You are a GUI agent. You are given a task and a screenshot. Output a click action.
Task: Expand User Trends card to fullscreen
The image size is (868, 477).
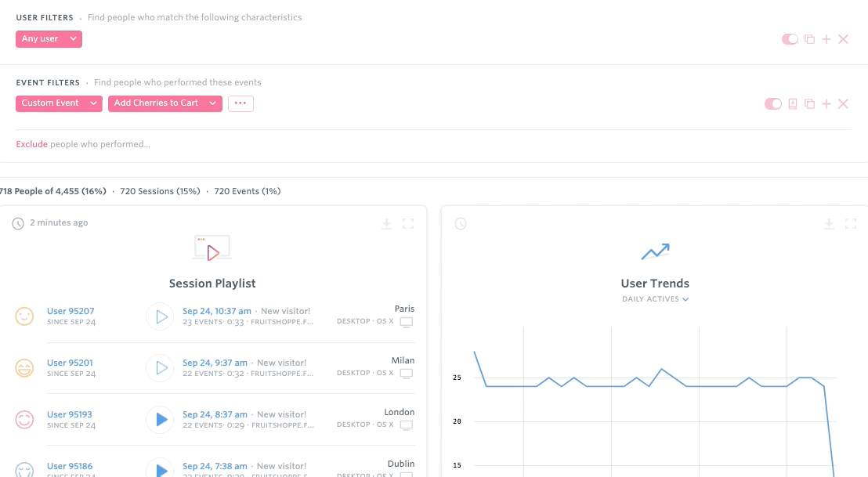(x=851, y=224)
